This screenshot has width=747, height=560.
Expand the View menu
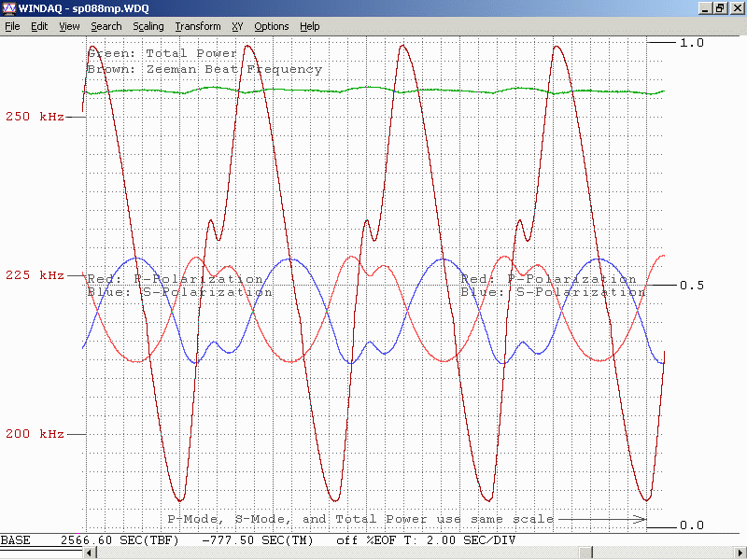pos(69,26)
